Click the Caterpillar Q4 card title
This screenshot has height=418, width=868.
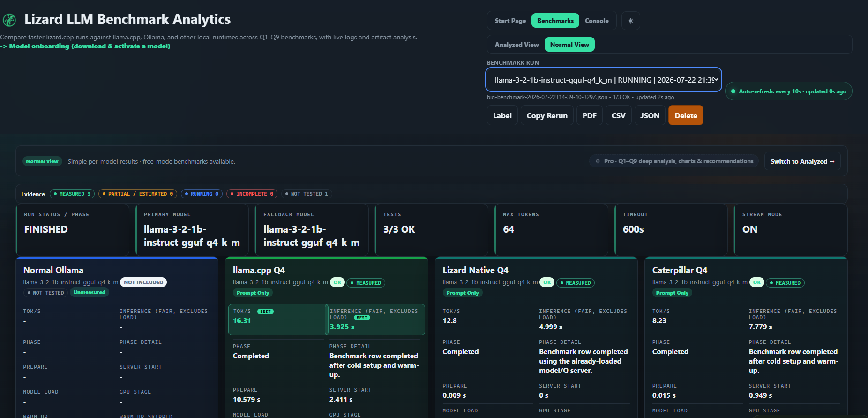point(680,270)
